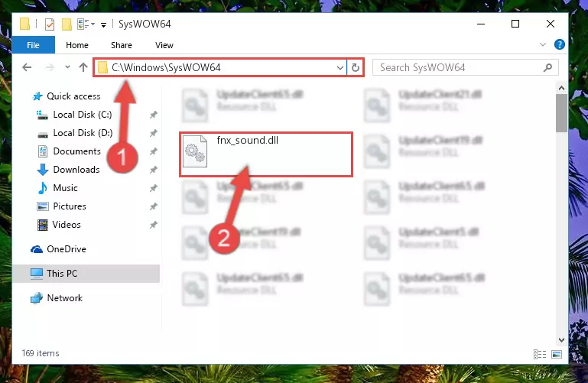Click the pin icon beside Music
Viewport: 588px width, 383px height.
click(154, 188)
